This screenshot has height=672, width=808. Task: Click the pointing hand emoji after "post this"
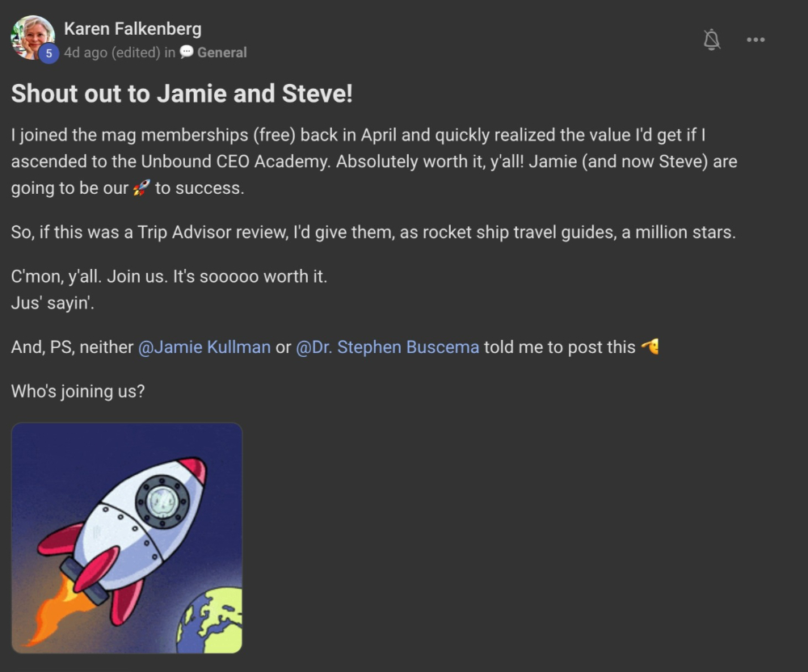[x=650, y=346]
